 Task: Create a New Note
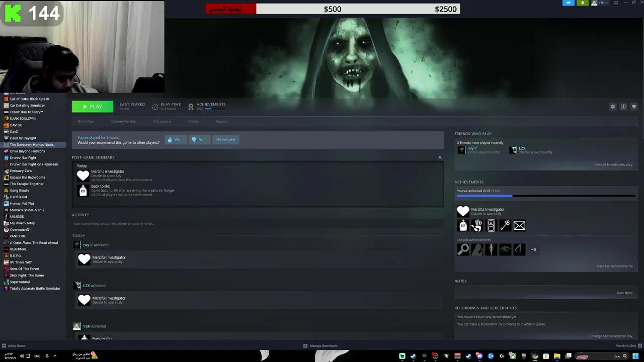coord(624,293)
